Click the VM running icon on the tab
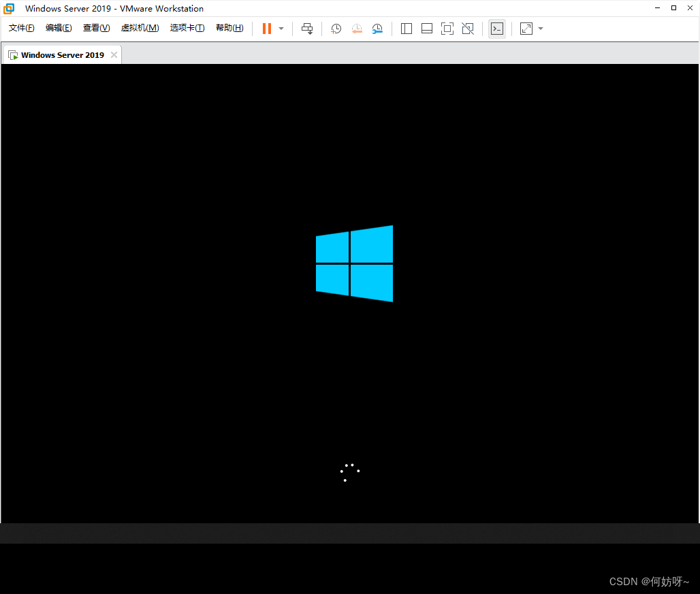The height and width of the screenshot is (594, 700). pos(13,55)
